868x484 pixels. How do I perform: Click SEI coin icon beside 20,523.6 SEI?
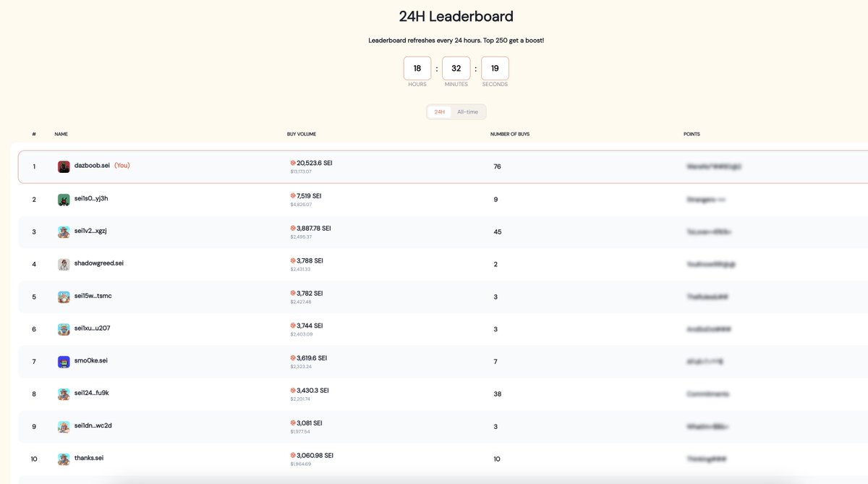293,163
